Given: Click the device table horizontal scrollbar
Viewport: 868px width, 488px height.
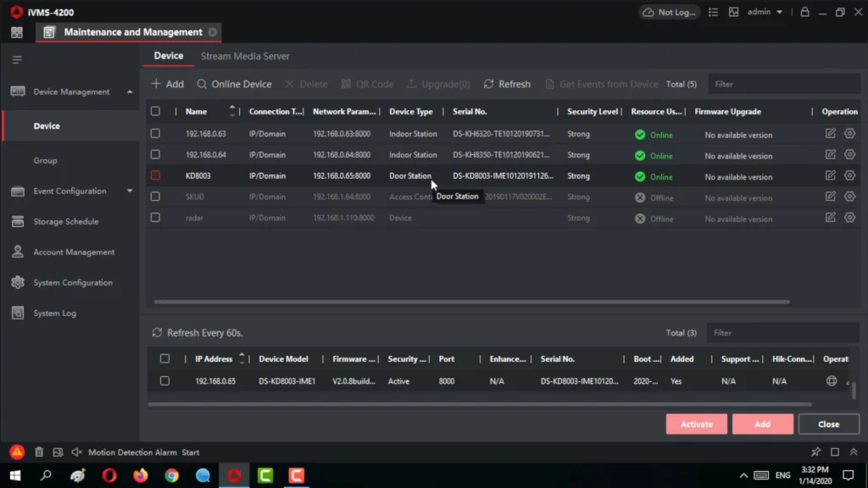Looking at the screenshot, I should pos(471,302).
